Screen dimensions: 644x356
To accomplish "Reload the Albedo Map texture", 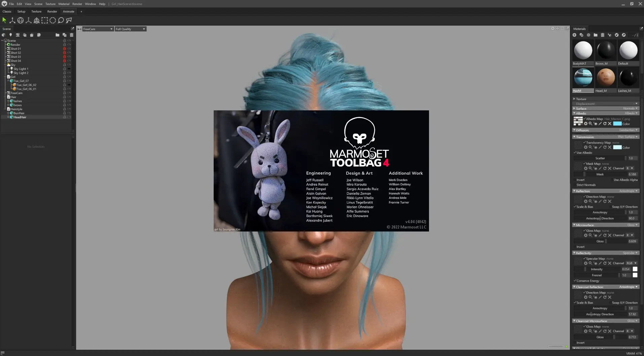I will coord(605,123).
